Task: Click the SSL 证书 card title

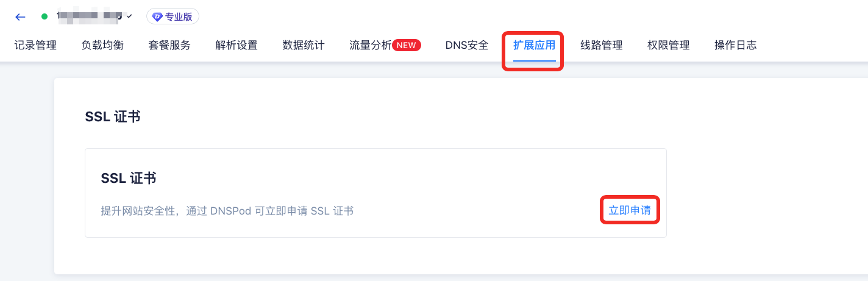Action: pyautogui.click(x=129, y=178)
